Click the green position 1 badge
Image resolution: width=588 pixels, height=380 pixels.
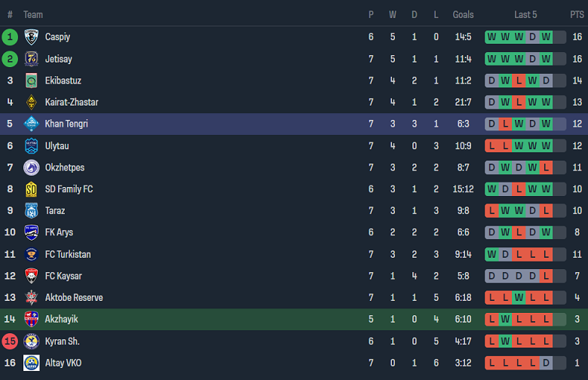pyautogui.click(x=10, y=37)
